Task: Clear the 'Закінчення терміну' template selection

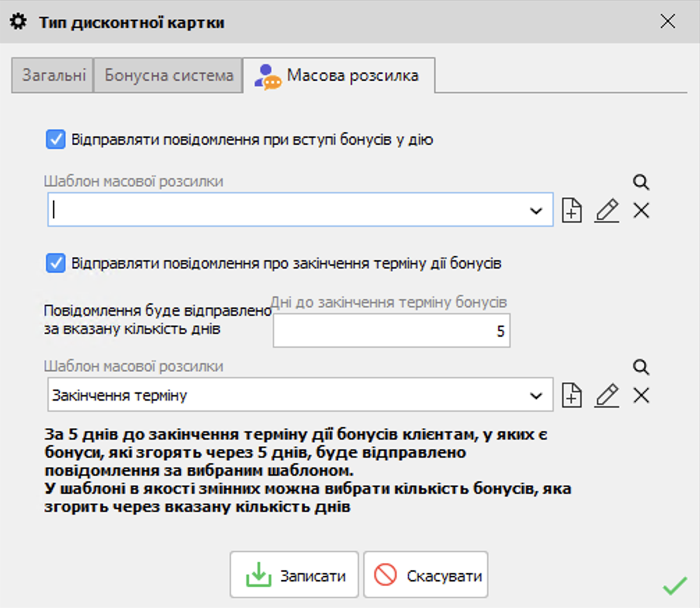Action: click(x=641, y=395)
